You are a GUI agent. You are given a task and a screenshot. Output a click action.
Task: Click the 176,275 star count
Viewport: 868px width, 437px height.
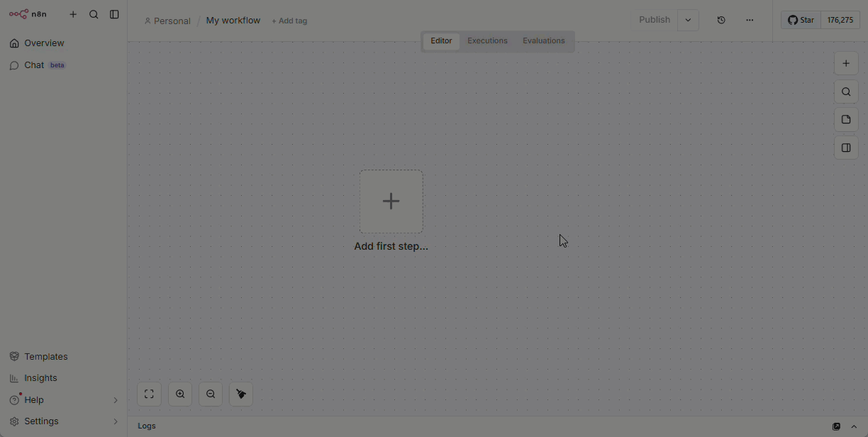(x=840, y=20)
